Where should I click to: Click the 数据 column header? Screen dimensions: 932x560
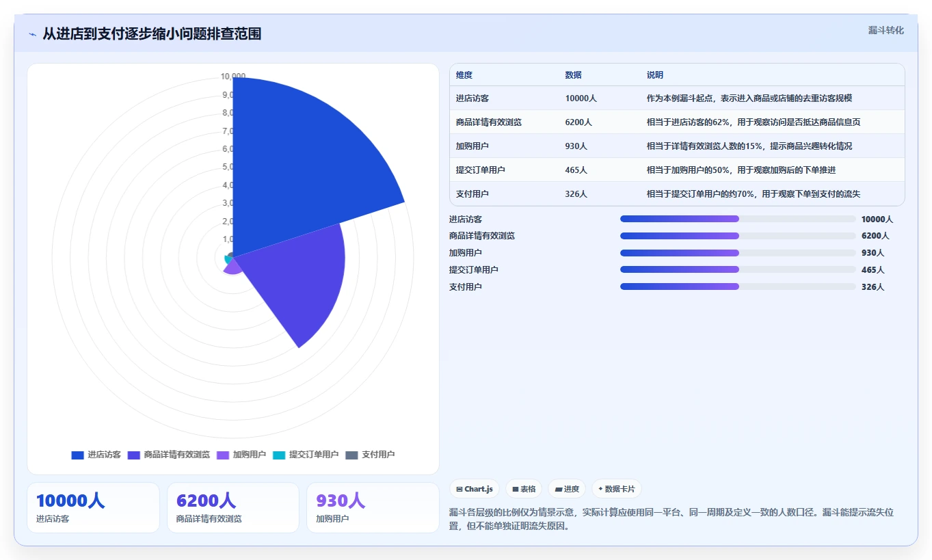pos(574,75)
